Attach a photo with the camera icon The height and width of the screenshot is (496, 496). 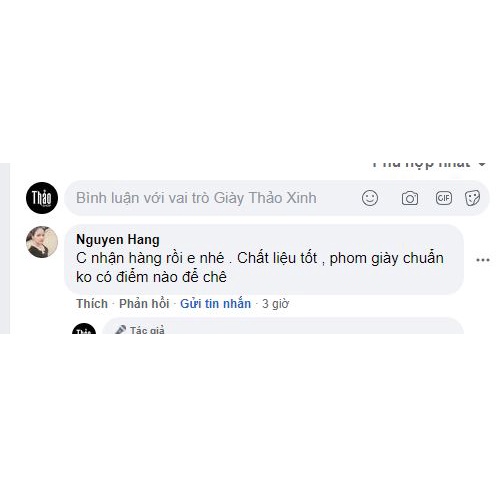click(x=410, y=198)
